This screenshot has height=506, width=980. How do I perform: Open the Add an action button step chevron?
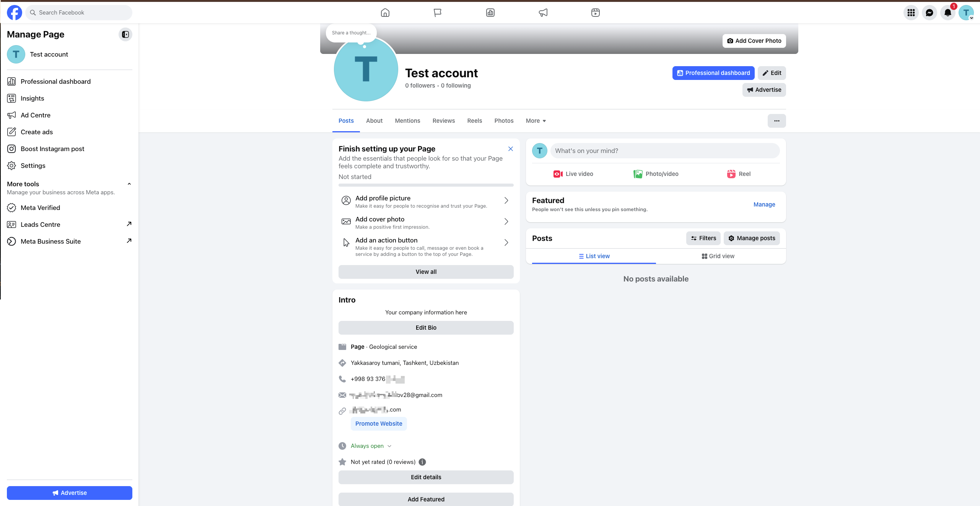pyautogui.click(x=506, y=243)
